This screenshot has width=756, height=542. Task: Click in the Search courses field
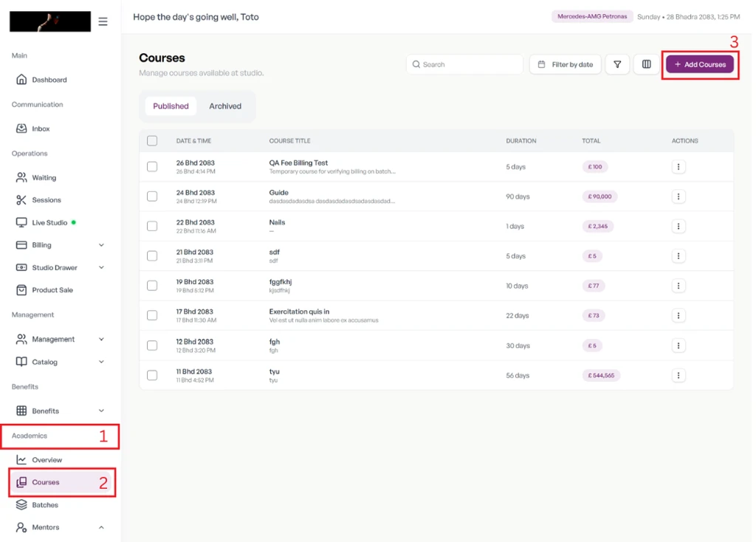tap(465, 64)
